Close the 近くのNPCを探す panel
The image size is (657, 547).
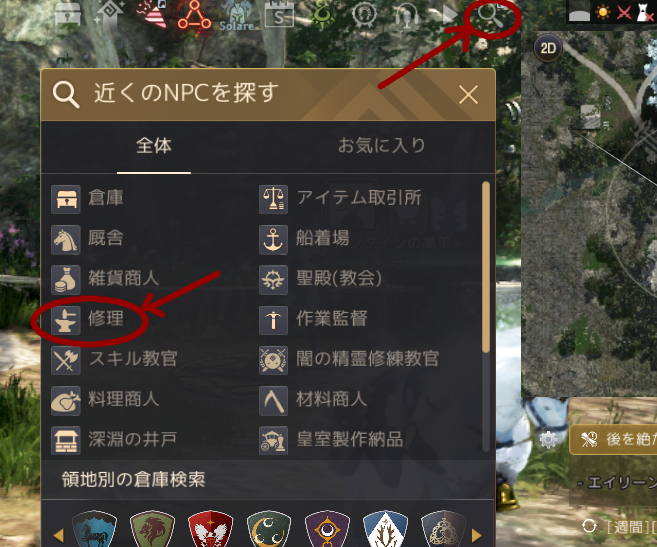[468, 95]
